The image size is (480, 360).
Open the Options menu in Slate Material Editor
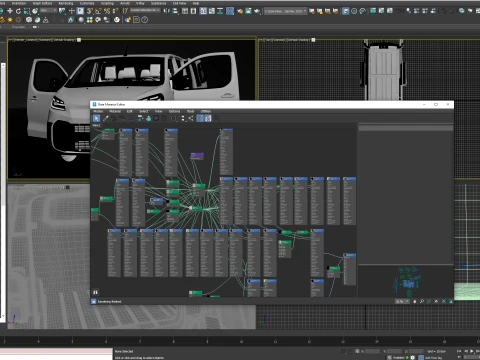(x=174, y=111)
